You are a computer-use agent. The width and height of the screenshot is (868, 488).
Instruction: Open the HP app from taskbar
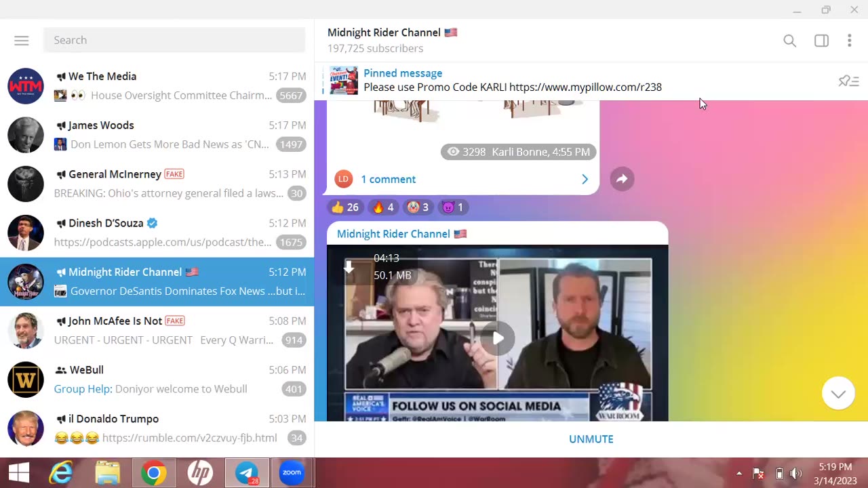pyautogui.click(x=200, y=472)
